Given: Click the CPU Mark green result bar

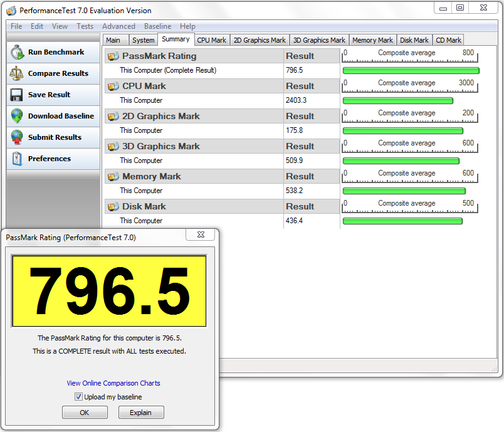Looking at the screenshot, I should [398, 101].
